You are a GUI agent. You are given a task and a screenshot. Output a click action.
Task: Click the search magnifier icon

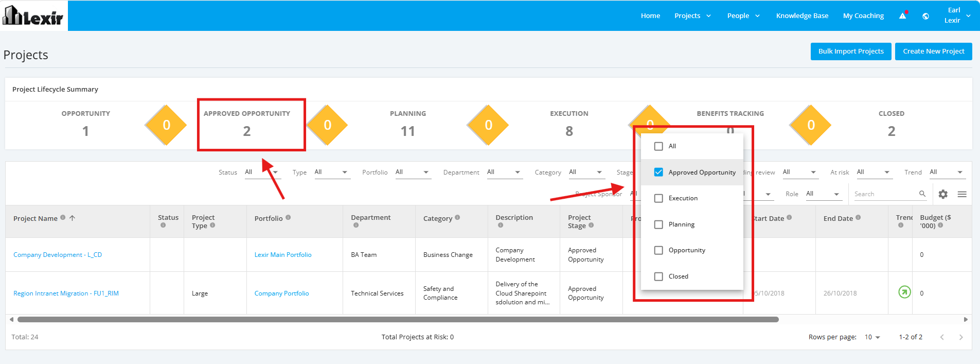(x=922, y=194)
